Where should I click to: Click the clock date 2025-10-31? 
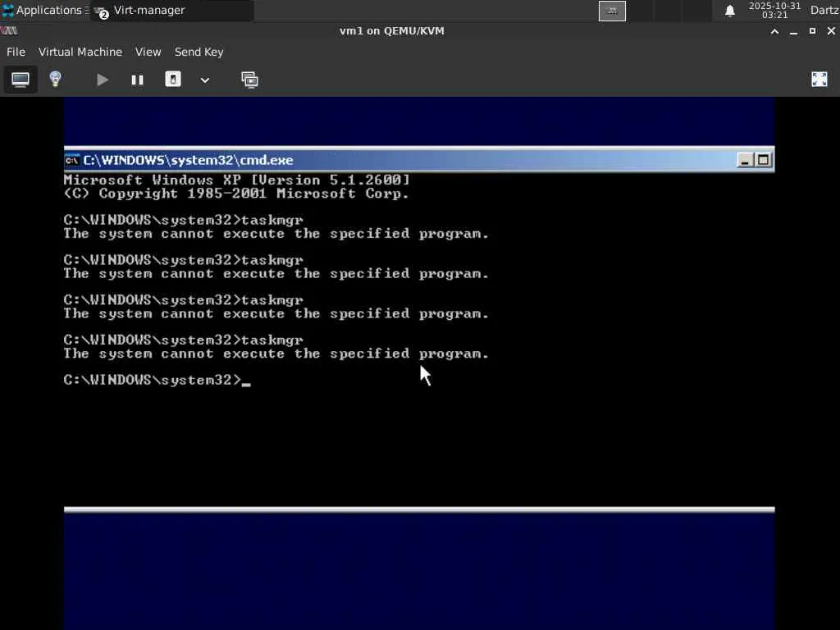[774, 6]
